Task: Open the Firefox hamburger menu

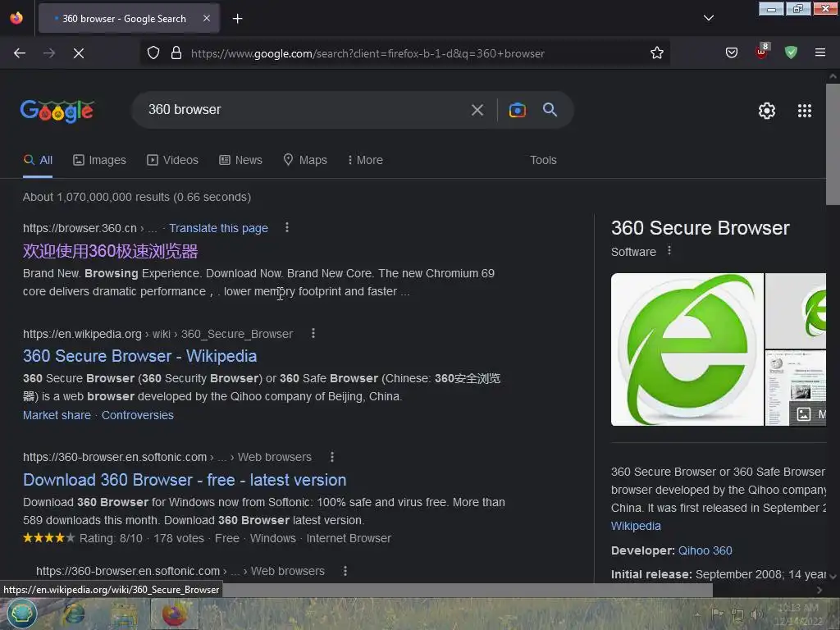Action: 820,52
